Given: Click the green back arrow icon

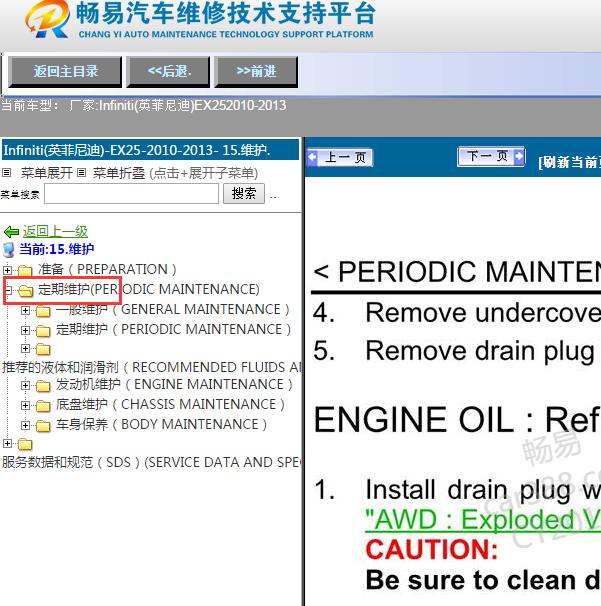Looking at the screenshot, I should point(11,232).
